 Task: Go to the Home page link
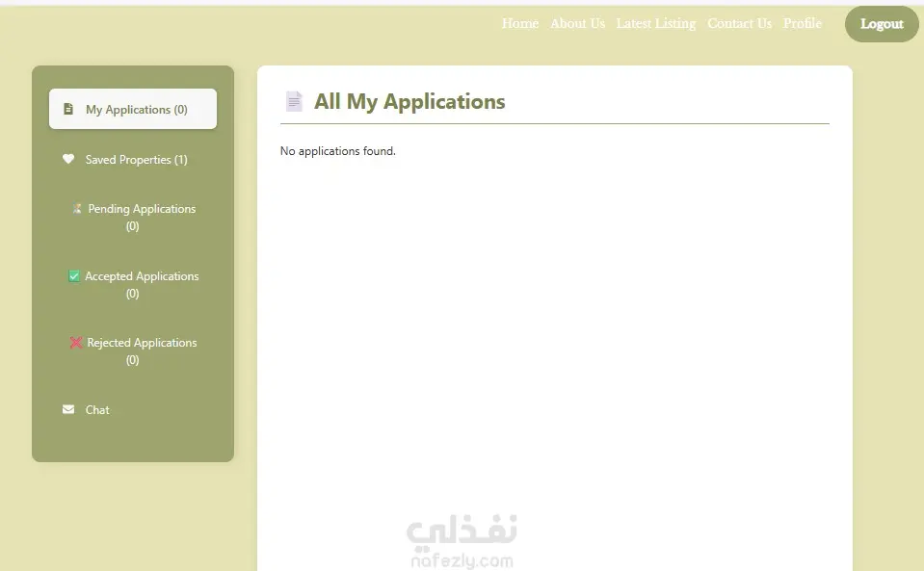(520, 23)
